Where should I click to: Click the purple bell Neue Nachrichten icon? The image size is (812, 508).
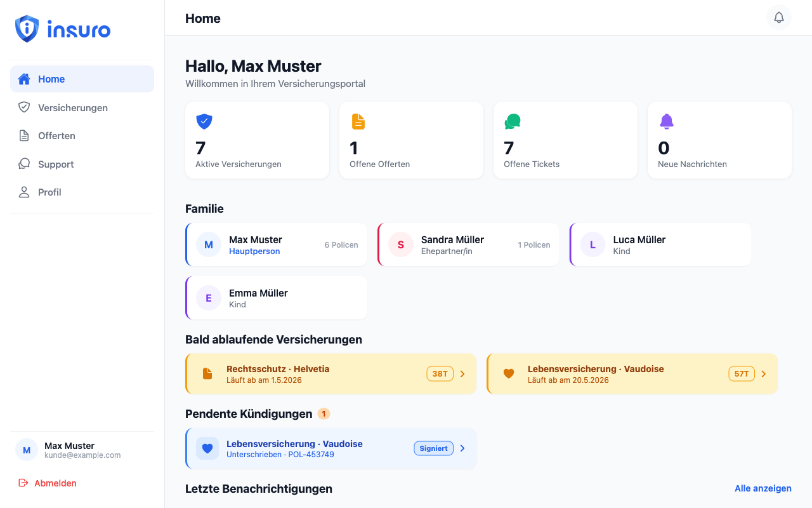(x=666, y=121)
